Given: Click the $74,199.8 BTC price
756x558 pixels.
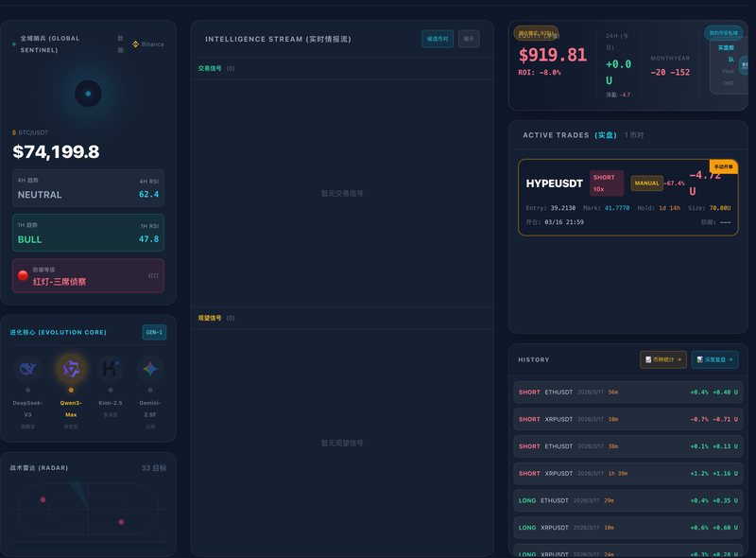Looking at the screenshot, I should pos(56,152).
